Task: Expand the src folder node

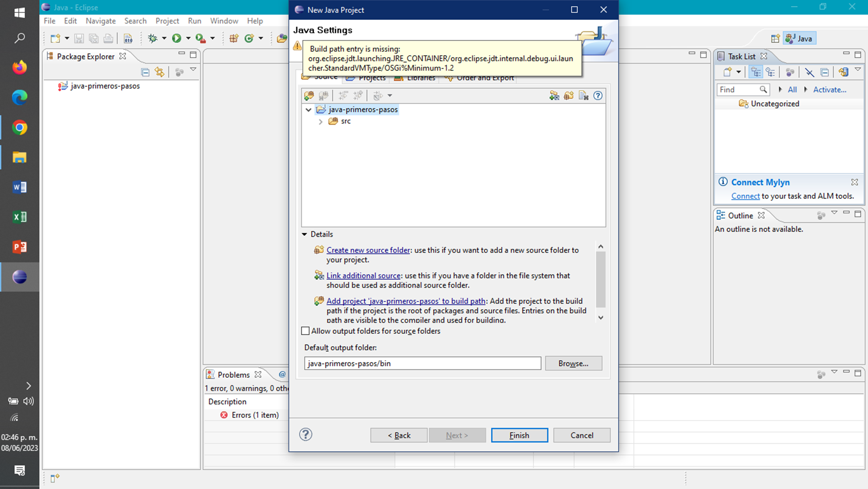Action: coord(321,121)
